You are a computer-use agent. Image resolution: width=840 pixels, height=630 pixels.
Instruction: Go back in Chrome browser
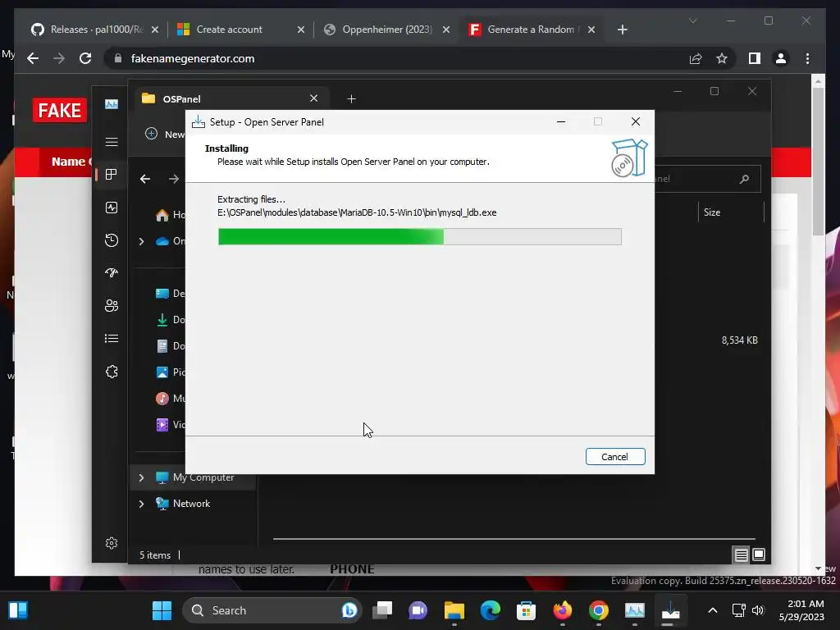(33, 58)
